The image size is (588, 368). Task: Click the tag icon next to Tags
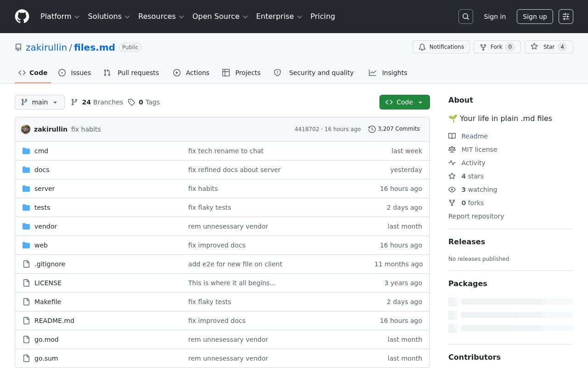pyautogui.click(x=131, y=102)
